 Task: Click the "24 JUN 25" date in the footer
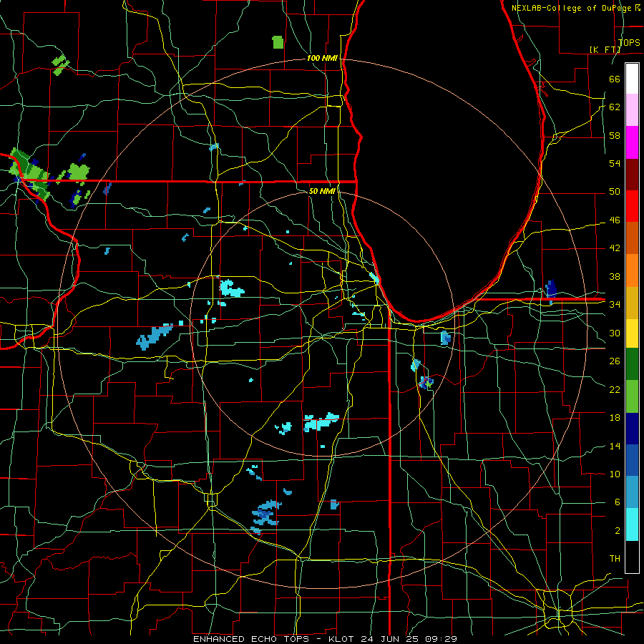pyautogui.click(x=391, y=639)
